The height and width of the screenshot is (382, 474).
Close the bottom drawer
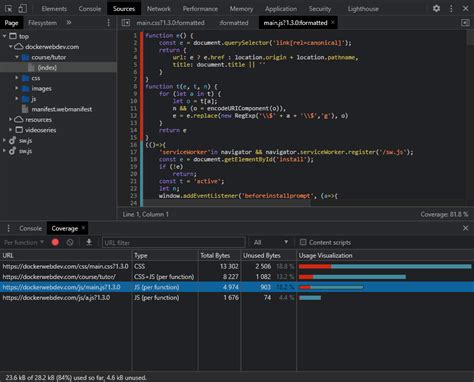point(465,228)
